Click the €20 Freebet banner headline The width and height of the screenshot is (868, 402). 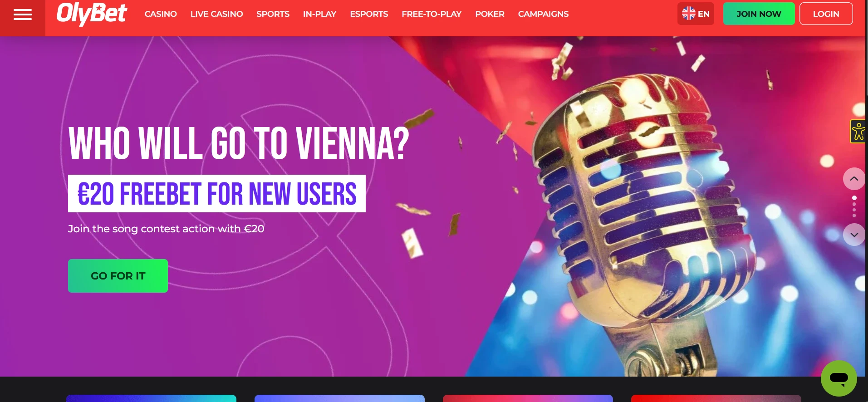[x=217, y=194]
